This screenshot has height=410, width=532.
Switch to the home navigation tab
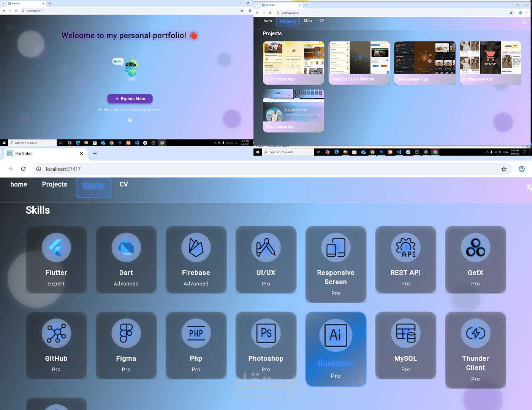[19, 185]
